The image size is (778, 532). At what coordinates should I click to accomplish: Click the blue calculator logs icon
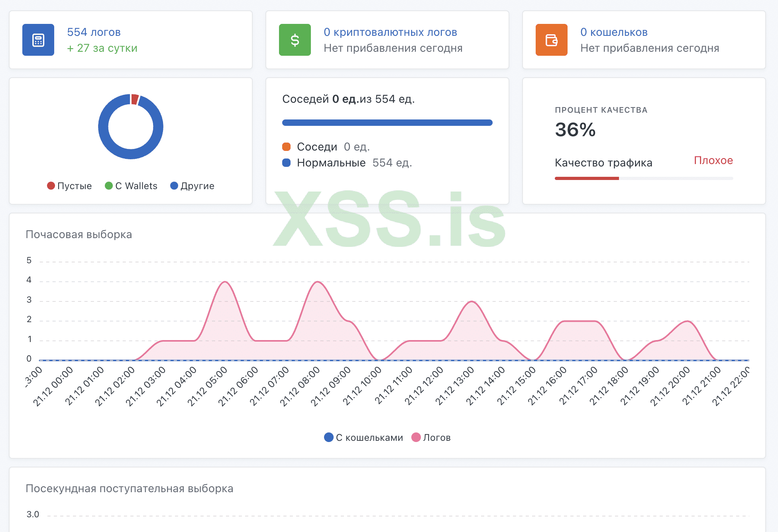pos(38,40)
